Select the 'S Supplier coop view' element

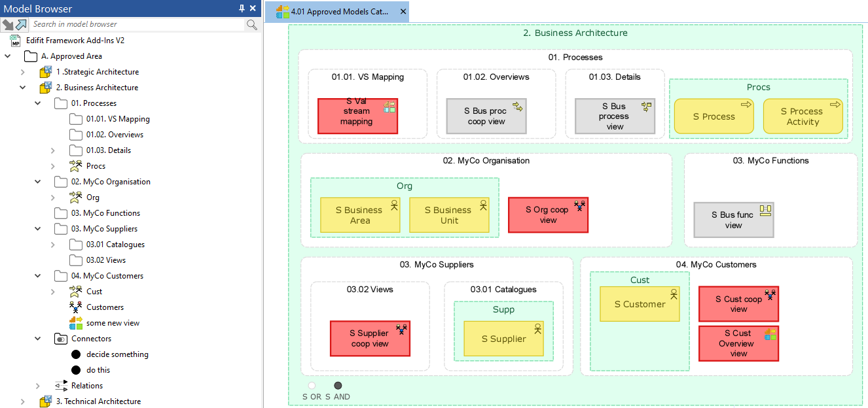pyautogui.click(x=370, y=339)
